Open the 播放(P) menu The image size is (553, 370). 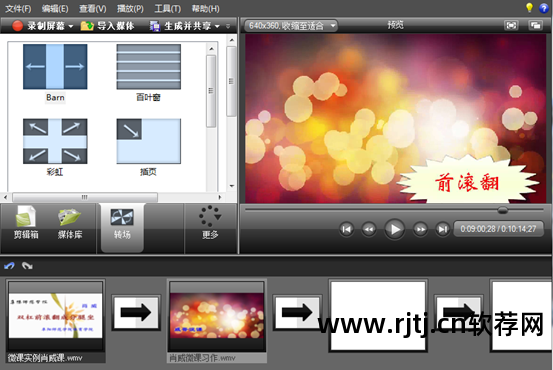130,8
